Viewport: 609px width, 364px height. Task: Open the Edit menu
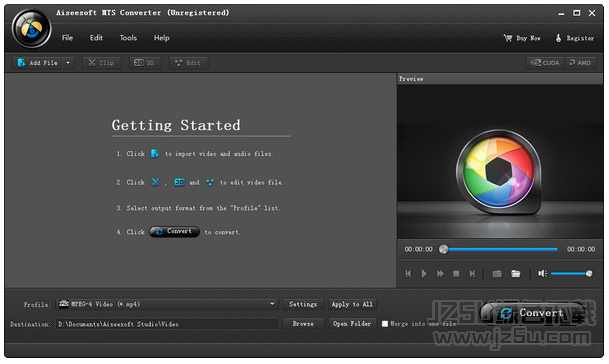(x=96, y=38)
